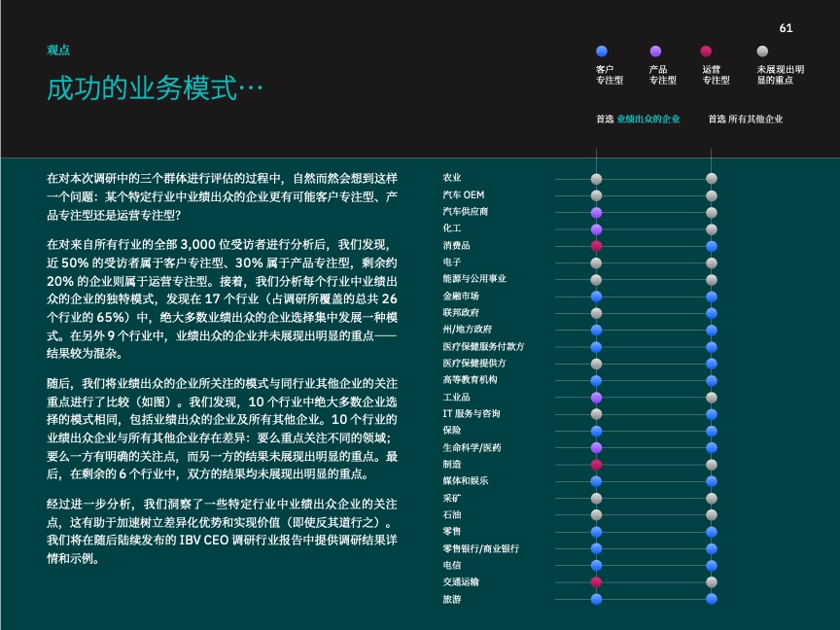Viewport: 840px width, 630px height.
Task: Select the 客户专注型 legend label
Action: pos(610,75)
